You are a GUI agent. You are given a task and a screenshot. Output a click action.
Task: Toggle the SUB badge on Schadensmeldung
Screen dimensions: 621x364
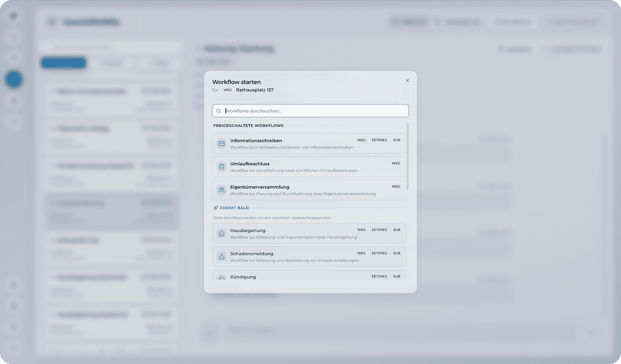click(x=397, y=253)
